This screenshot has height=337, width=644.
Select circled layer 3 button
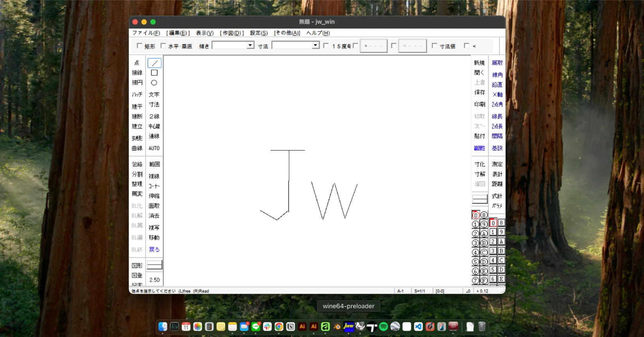coord(475,243)
